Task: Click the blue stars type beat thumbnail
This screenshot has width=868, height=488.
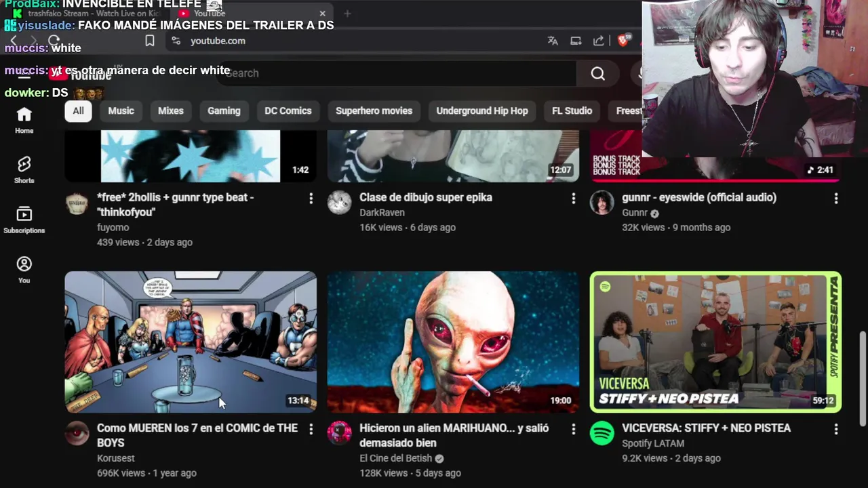Action: (191, 156)
